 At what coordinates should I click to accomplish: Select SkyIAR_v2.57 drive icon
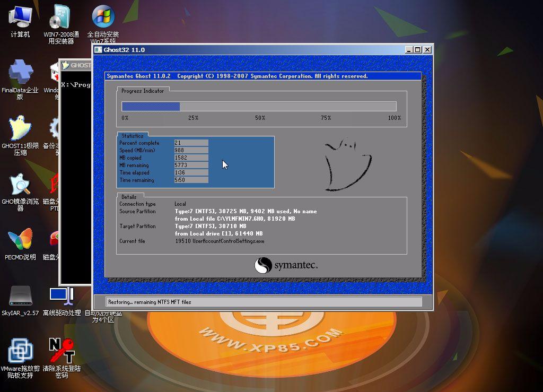pyautogui.click(x=20, y=296)
